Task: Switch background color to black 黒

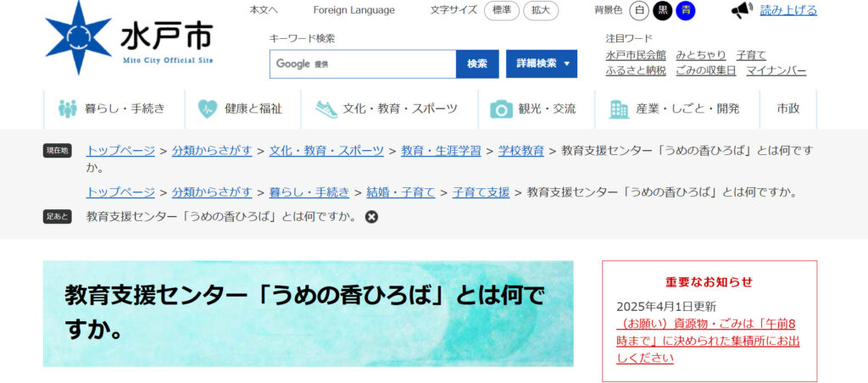Action: coord(662,11)
